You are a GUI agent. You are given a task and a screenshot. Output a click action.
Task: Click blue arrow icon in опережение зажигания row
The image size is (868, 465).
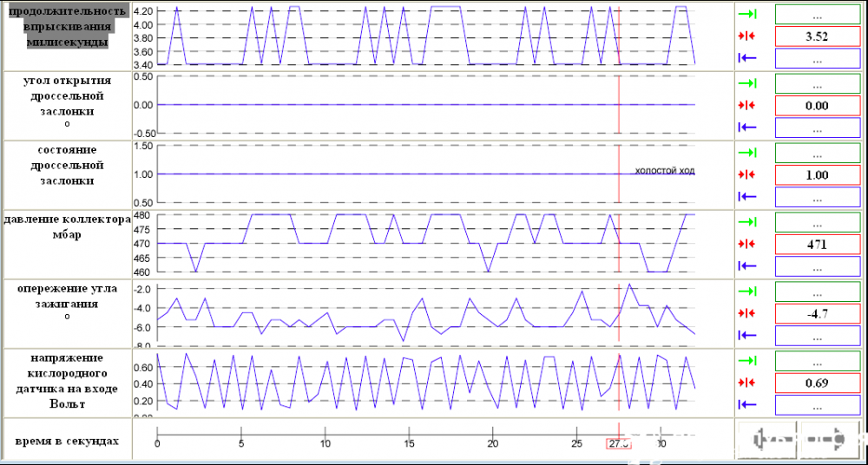748,335
